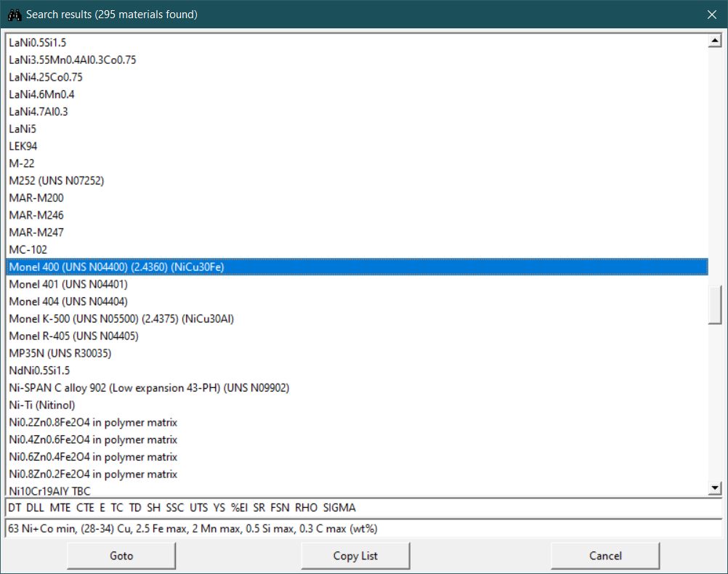The image size is (728, 574).
Task: Choose Ni10Cr19AlY TBC at list bottom
Action: coord(50,491)
